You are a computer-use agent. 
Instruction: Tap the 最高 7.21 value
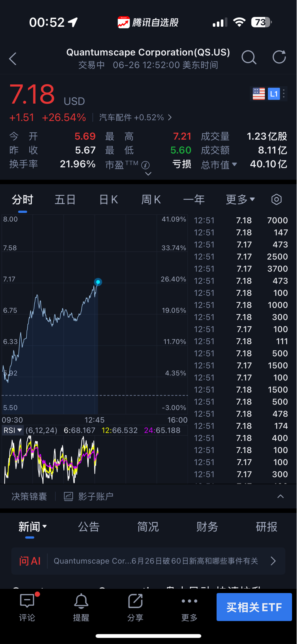(182, 136)
